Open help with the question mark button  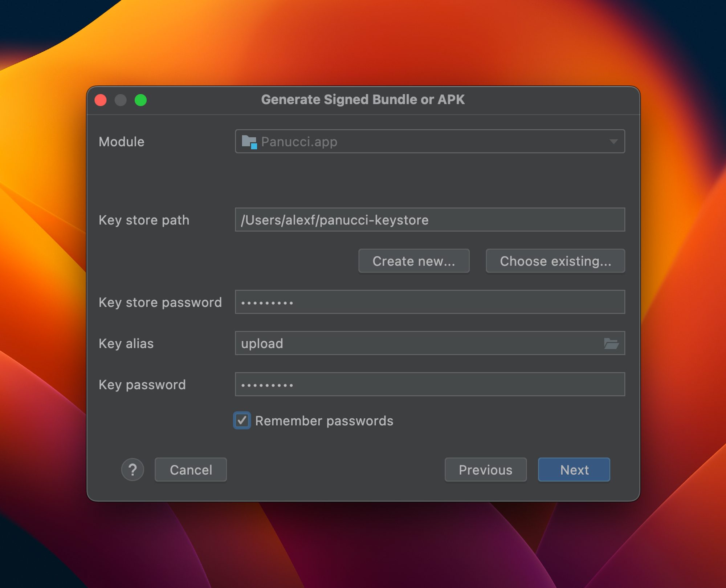[132, 470]
